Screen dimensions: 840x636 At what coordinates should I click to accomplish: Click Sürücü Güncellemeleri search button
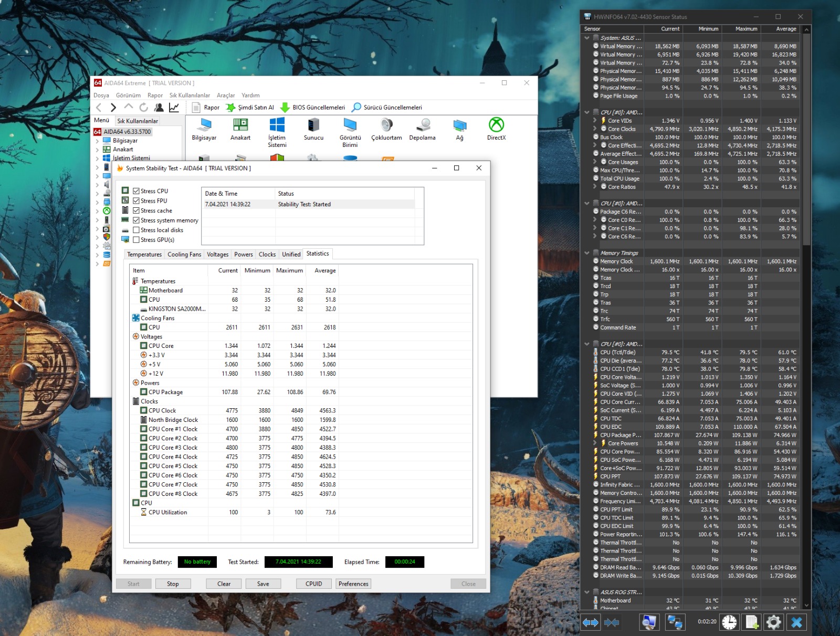pyautogui.click(x=387, y=108)
